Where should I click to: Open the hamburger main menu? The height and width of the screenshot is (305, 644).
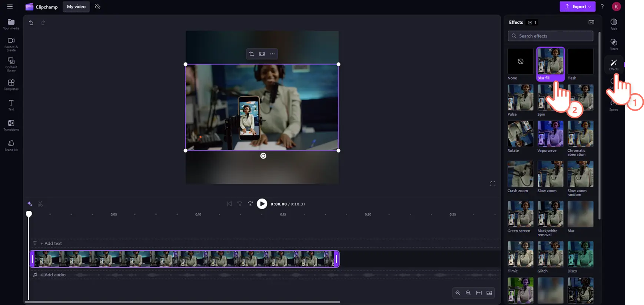(10, 7)
